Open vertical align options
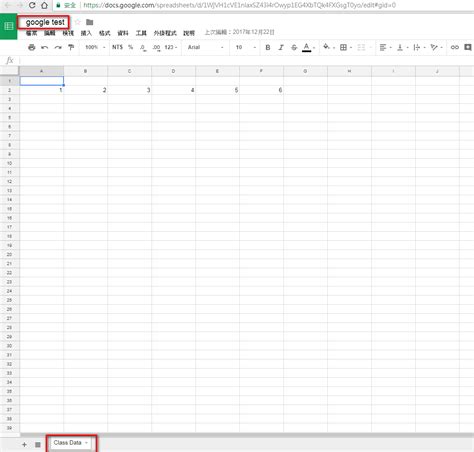The height and width of the screenshot is (452, 474). (402, 47)
